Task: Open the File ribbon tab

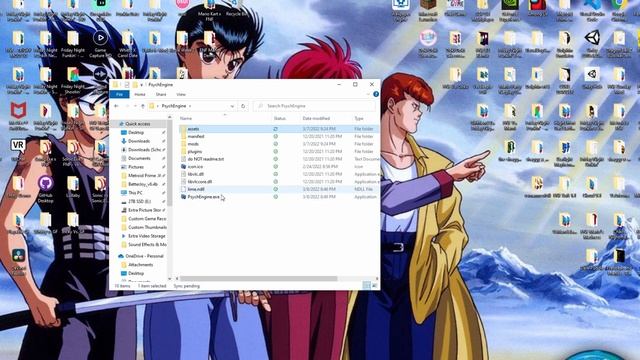Action: (119, 94)
